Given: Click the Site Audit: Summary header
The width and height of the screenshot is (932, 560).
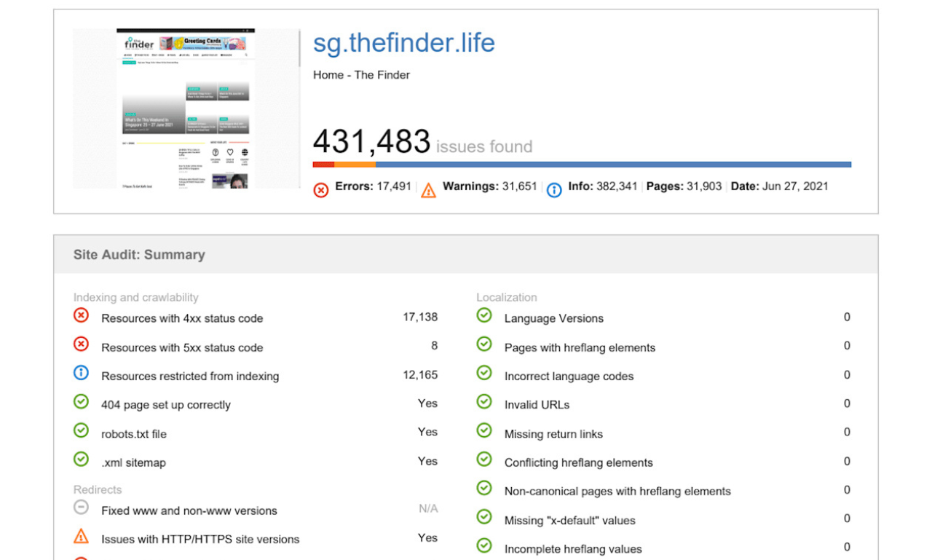Looking at the screenshot, I should (138, 255).
